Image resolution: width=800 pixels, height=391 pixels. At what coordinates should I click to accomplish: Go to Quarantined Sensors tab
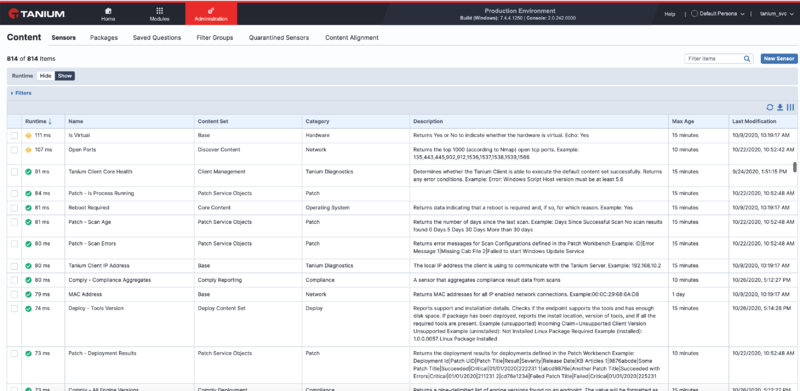pyautogui.click(x=279, y=38)
